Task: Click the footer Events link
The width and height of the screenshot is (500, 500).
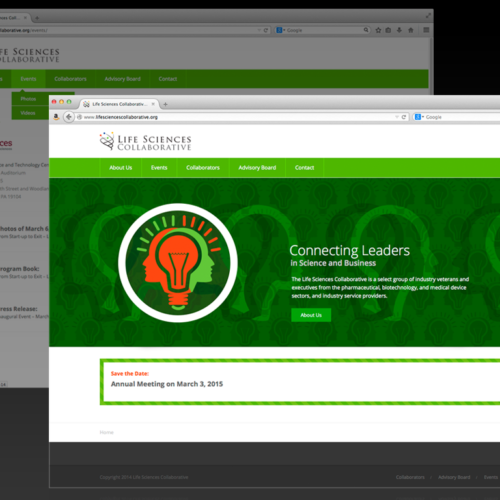Action: pos(491,477)
